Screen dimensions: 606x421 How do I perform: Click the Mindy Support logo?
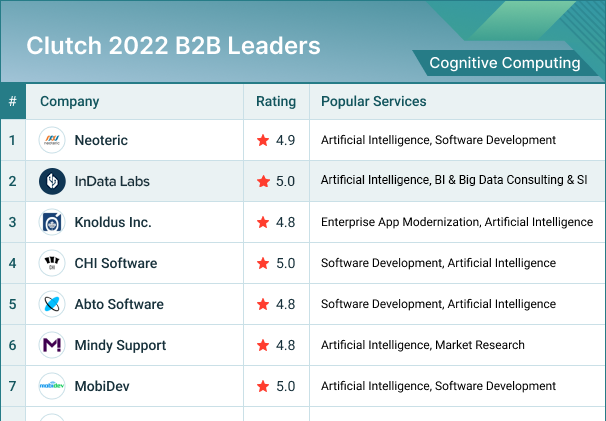[x=52, y=345]
